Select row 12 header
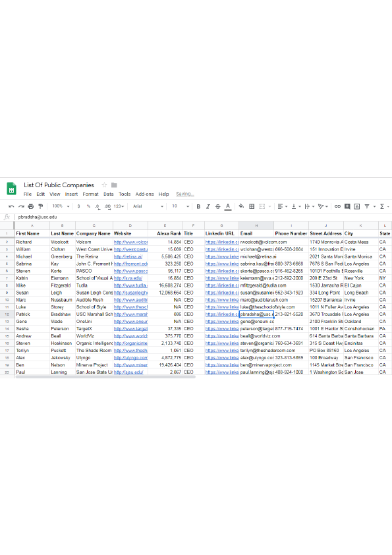392x555 pixels. (7, 314)
